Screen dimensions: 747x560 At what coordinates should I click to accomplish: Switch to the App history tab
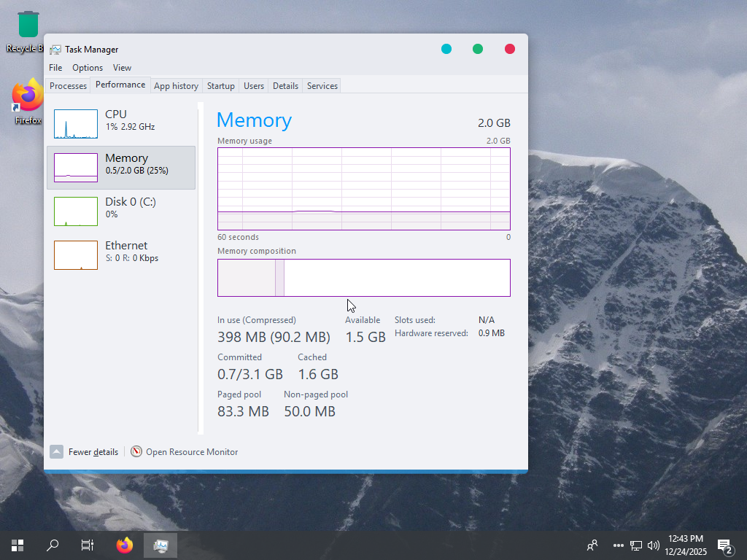click(176, 86)
